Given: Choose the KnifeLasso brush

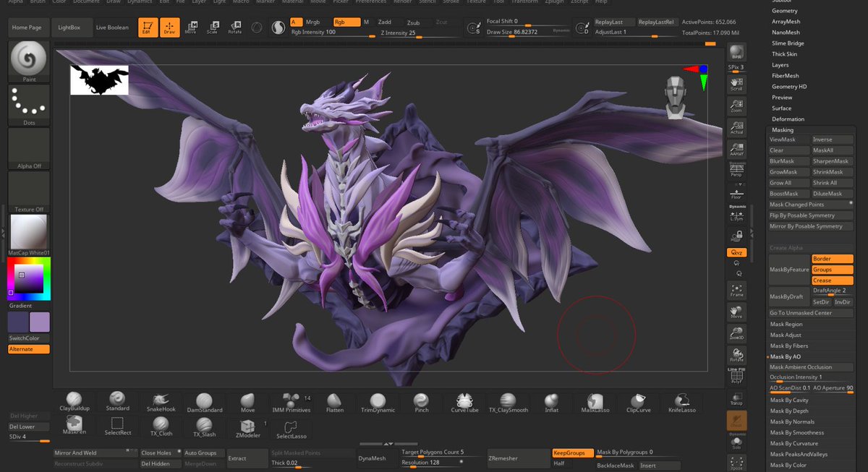Looking at the screenshot, I should click(681, 402).
